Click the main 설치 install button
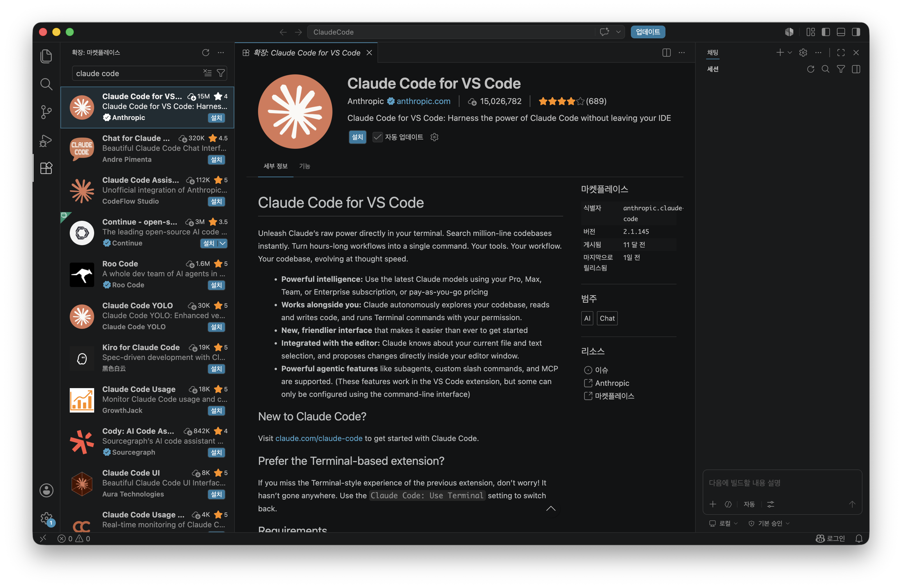This screenshot has height=588, width=902. point(357,137)
